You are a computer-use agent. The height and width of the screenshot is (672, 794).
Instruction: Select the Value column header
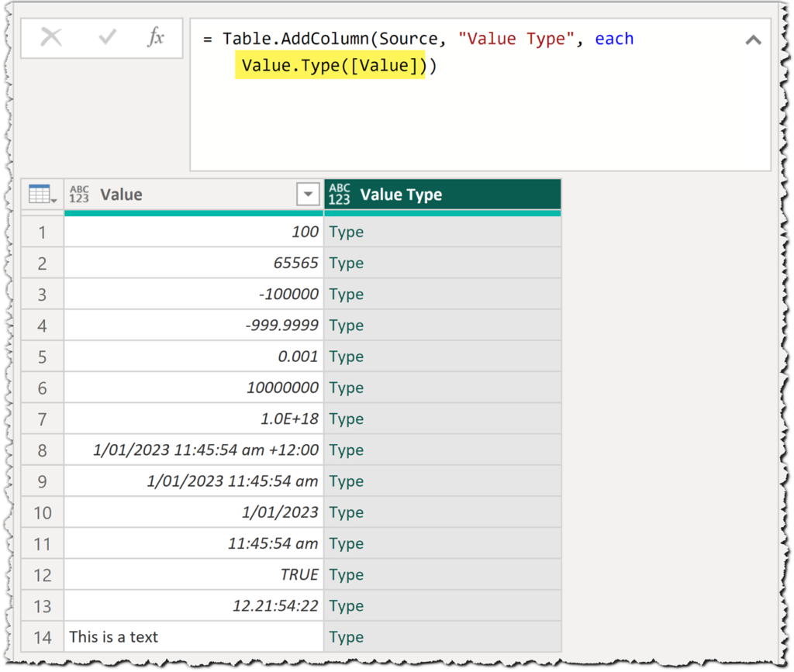pos(194,195)
